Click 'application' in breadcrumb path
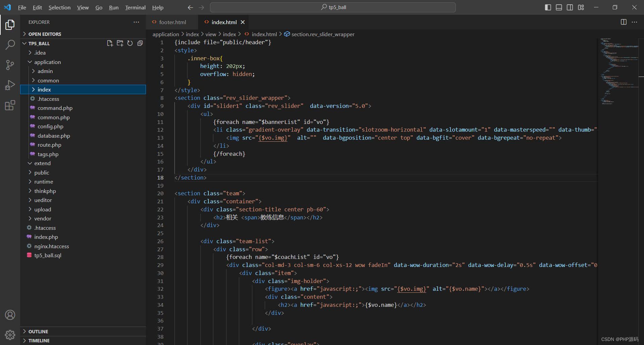Viewport: 644px width, 345px height. [x=166, y=34]
